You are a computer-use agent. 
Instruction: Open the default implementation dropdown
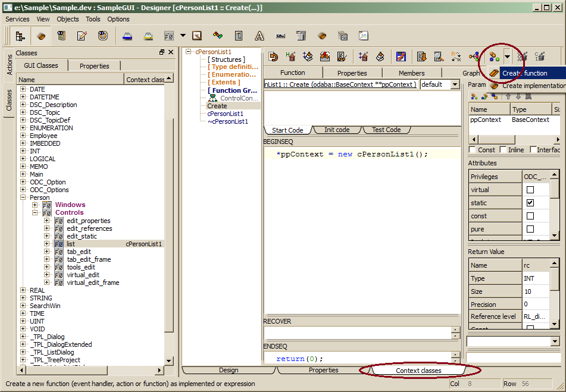pyautogui.click(x=455, y=84)
